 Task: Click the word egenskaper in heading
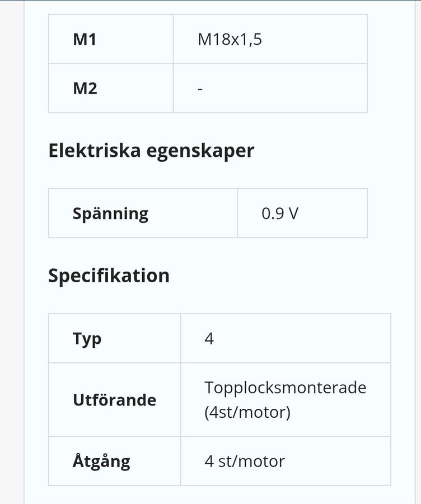point(200,151)
